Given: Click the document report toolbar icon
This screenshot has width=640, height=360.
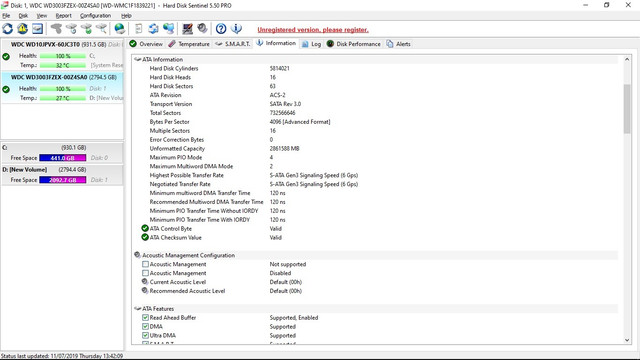Looking at the screenshot, I should [138, 29].
